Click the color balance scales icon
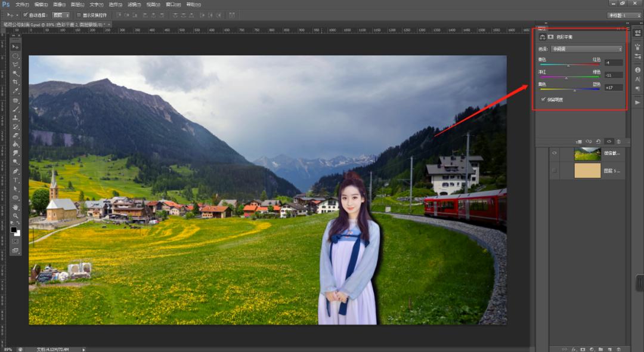 point(542,37)
